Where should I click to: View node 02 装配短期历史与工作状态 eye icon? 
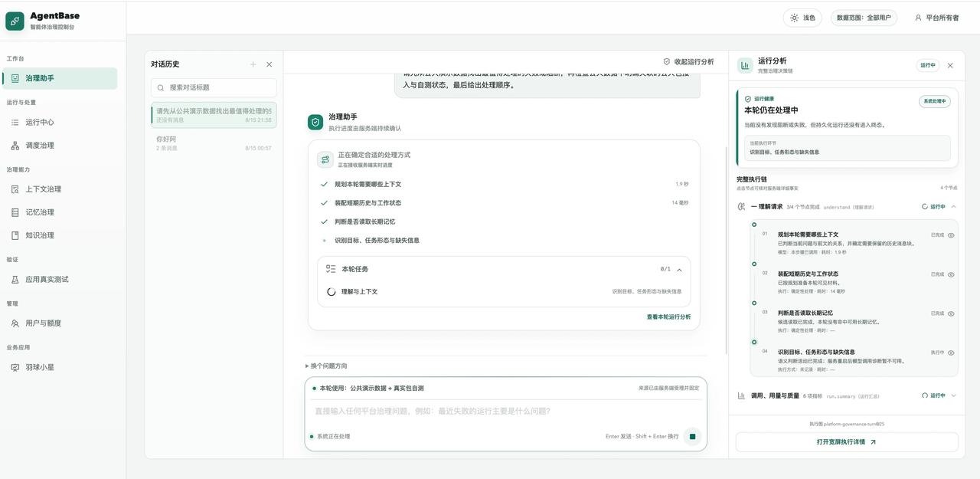[x=951, y=274]
